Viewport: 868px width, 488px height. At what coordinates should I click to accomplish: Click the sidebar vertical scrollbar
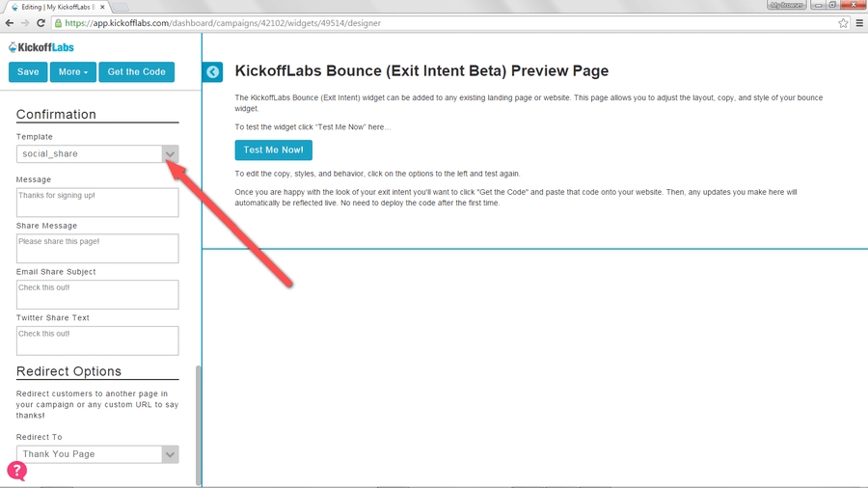(198, 425)
